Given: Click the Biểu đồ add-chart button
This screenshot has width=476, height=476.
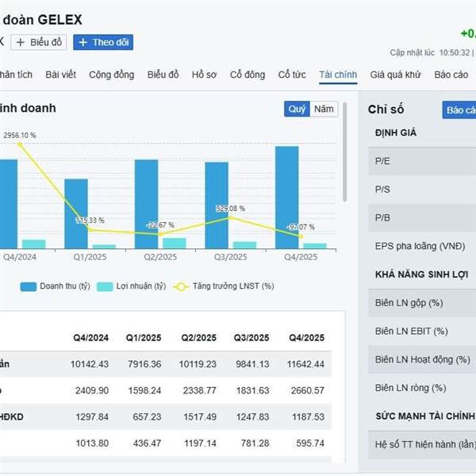Looking at the screenshot, I should coord(39,42).
